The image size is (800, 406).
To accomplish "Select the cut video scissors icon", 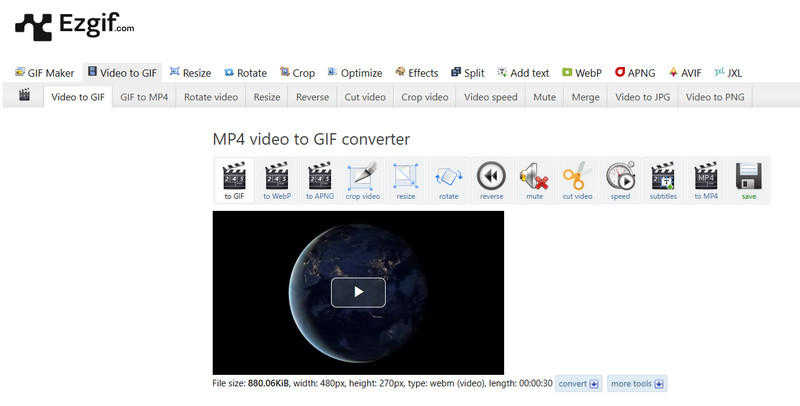I will 577,181.
